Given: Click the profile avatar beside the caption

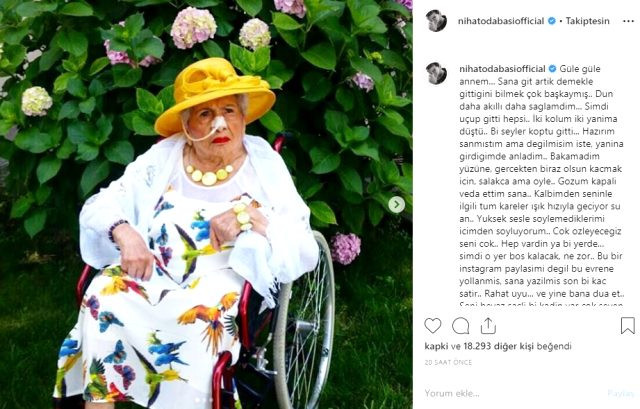Looking at the screenshot, I should coord(436,73).
